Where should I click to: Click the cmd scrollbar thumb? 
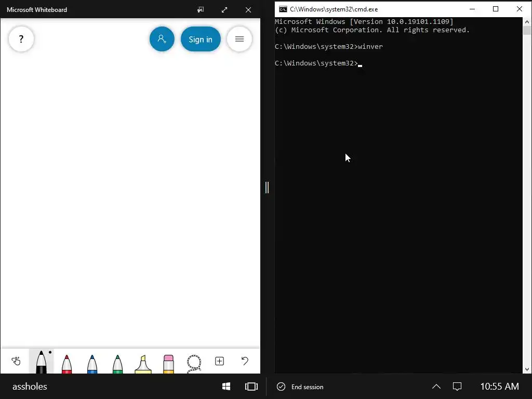(x=527, y=31)
